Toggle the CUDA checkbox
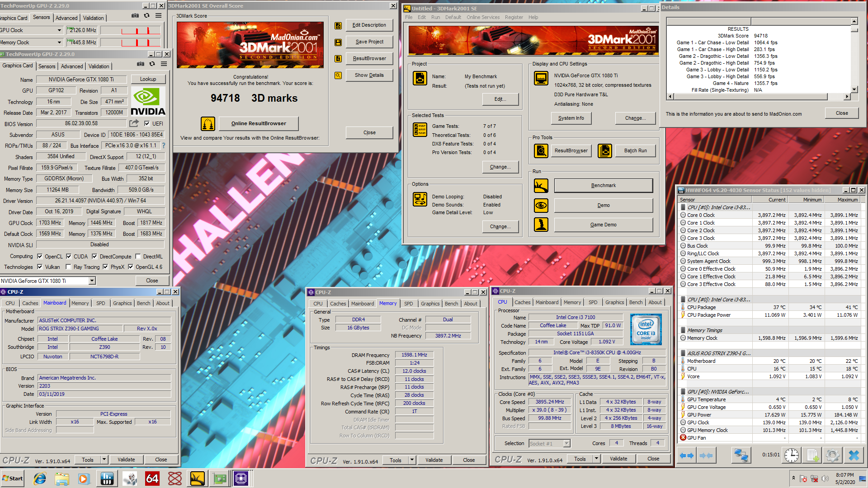Screen dimensions: 868x488 click(x=69, y=256)
